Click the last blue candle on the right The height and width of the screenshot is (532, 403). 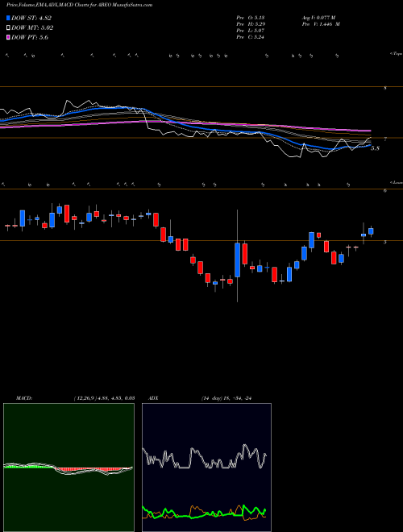pyautogui.click(x=371, y=231)
